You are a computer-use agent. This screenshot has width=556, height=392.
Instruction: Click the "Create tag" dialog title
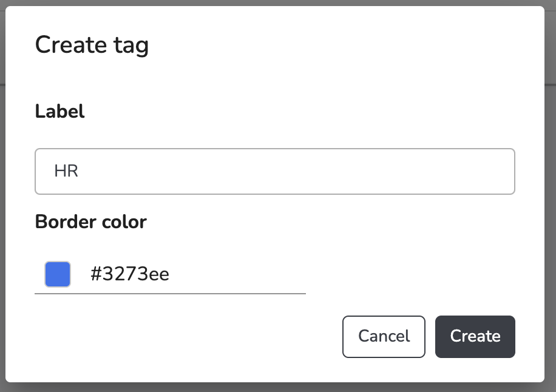click(x=92, y=46)
